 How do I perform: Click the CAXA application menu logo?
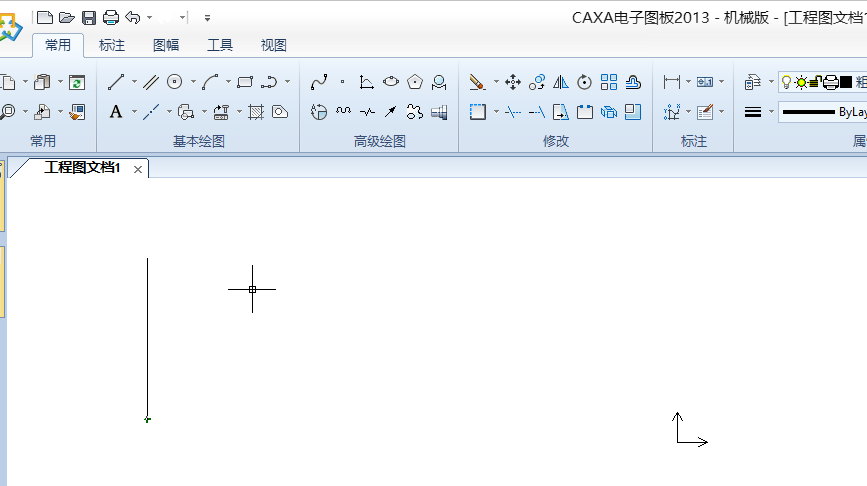(x=10, y=28)
